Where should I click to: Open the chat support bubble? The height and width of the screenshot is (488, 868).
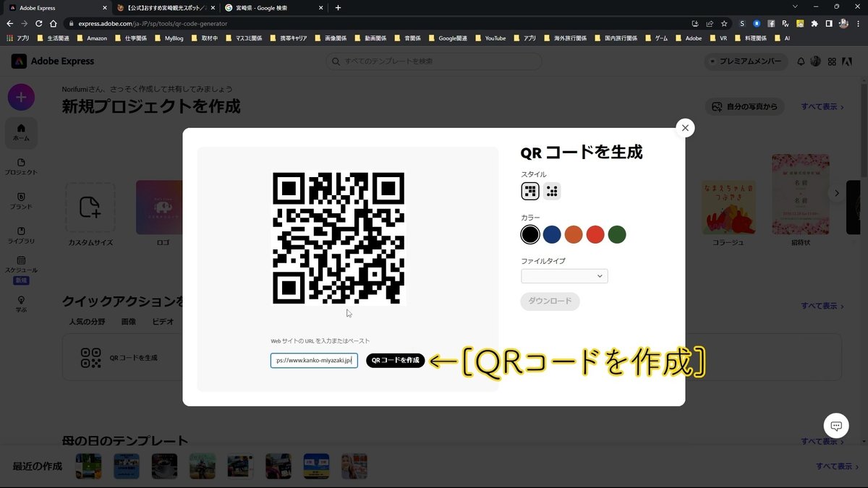pyautogui.click(x=836, y=426)
